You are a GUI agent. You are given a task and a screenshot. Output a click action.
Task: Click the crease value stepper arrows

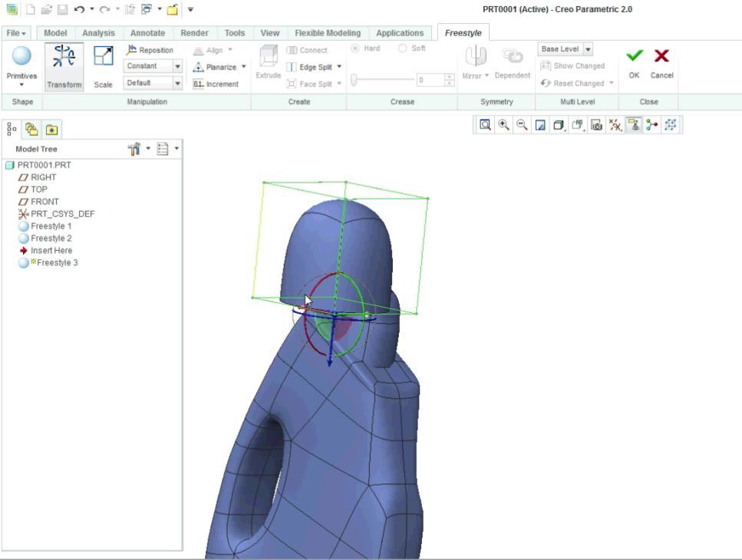(450, 81)
